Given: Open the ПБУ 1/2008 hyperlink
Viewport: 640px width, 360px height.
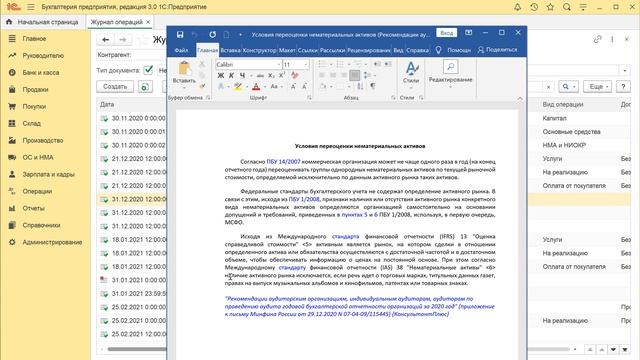Looking at the screenshot, I should tap(304, 199).
